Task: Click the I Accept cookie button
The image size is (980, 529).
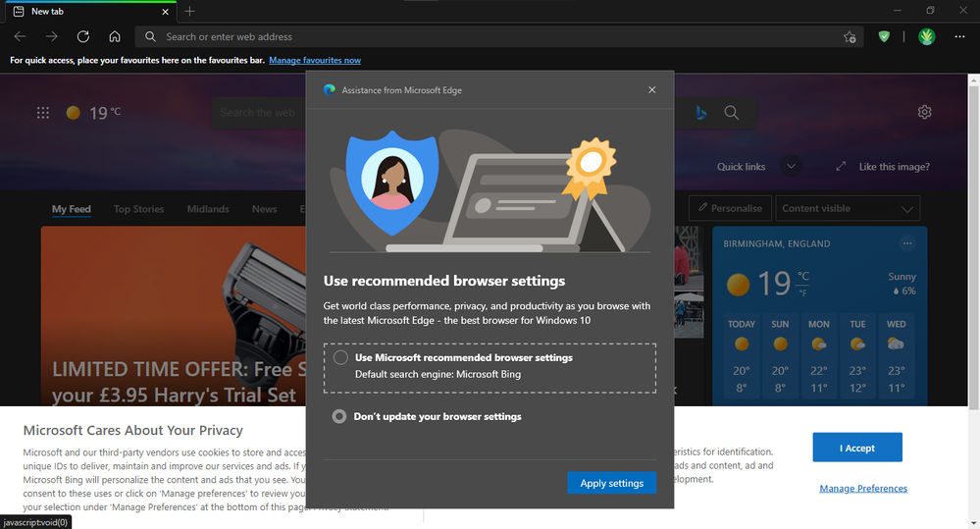Action: pos(856,448)
